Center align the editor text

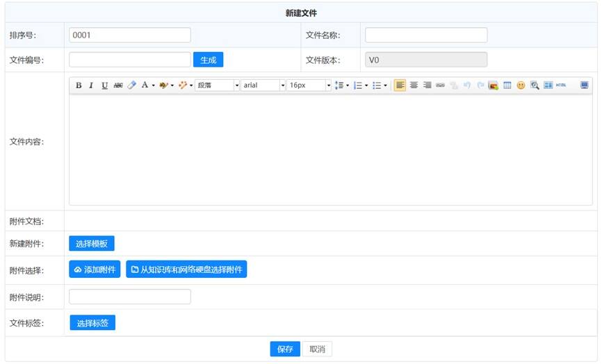click(x=414, y=85)
